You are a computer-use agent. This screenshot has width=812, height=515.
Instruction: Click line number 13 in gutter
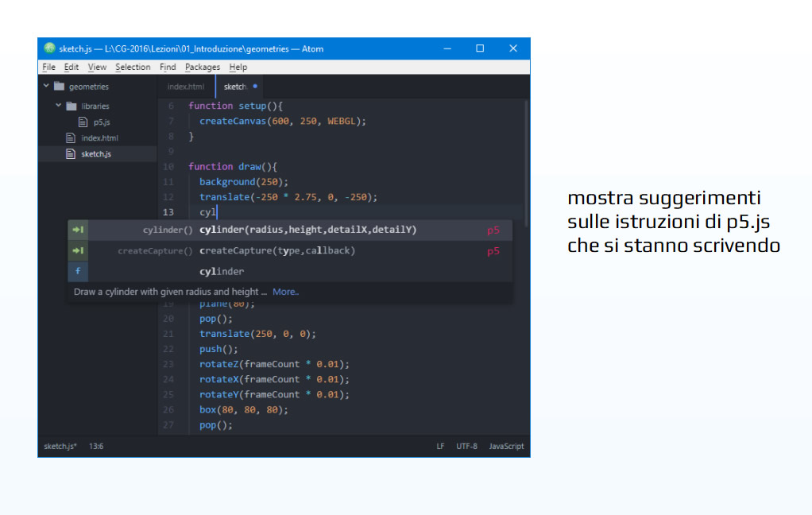(x=168, y=212)
